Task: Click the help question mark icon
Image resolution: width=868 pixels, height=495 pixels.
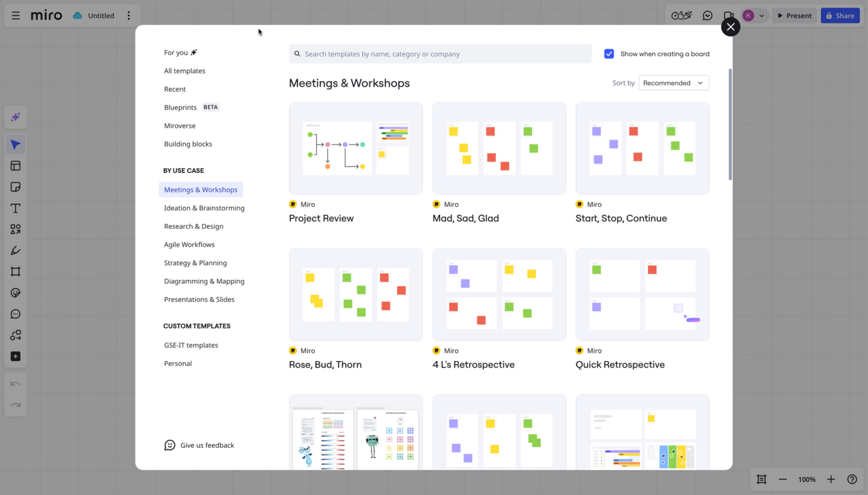Action: click(x=852, y=479)
